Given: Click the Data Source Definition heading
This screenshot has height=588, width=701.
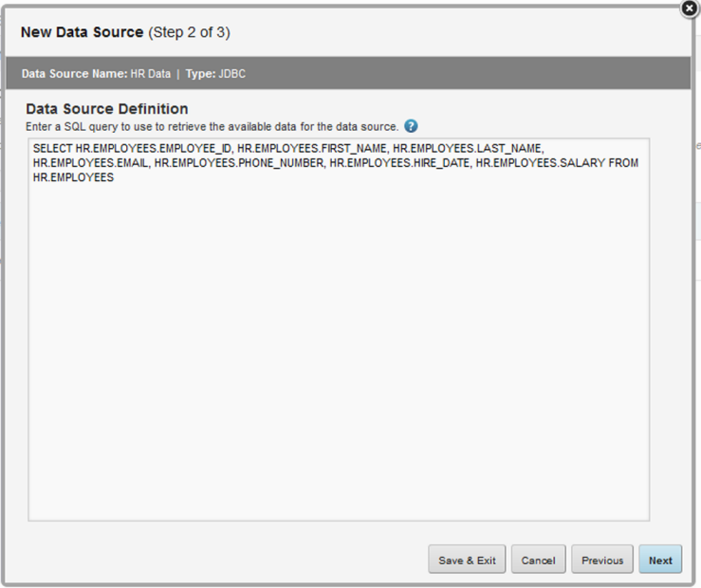Looking at the screenshot, I should pyautogui.click(x=107, y=108).
